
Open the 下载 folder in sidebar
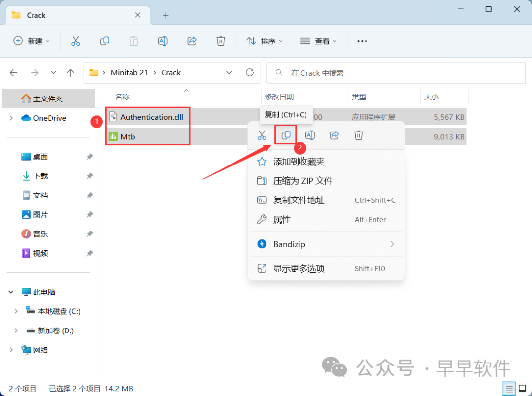(x=40, y=176)
